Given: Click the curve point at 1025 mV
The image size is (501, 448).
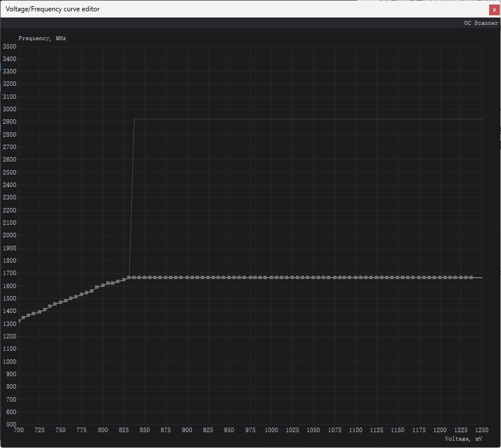Looking at the screenshot, I should (x=292, y=277).
